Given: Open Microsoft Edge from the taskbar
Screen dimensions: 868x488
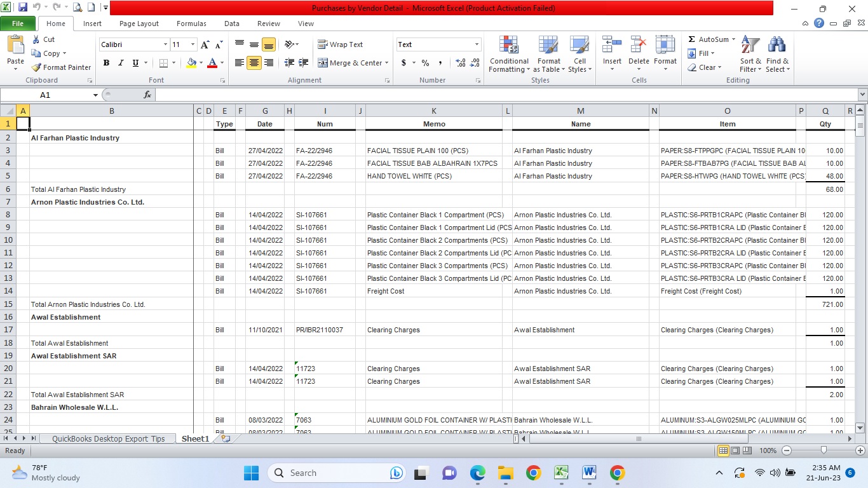Looking at the screenshot, I should coord(478,473).
